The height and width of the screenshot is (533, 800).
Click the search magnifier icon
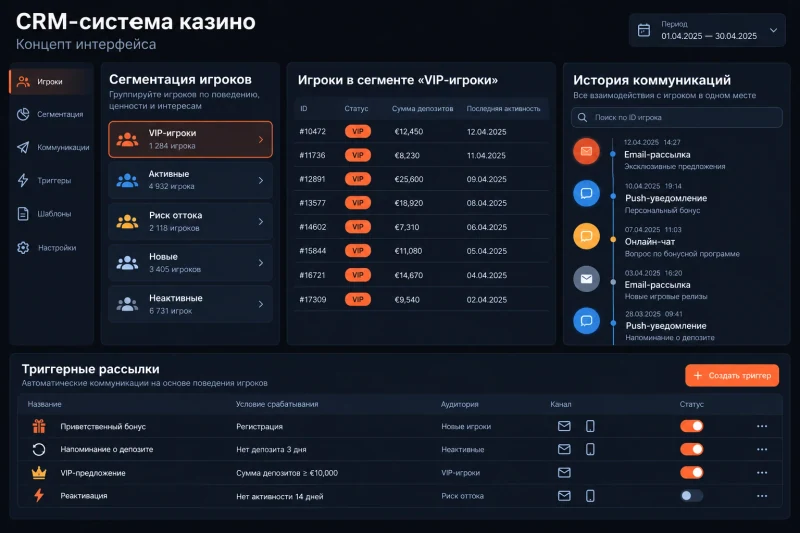click(x=582, y=117)
